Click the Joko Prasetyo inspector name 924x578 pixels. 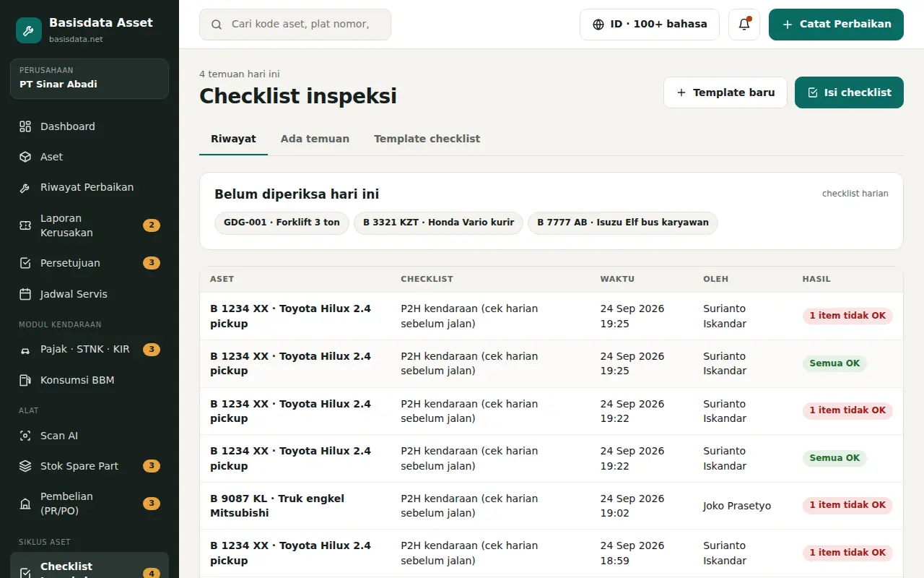pyautogui.click(x=737, y=506)
